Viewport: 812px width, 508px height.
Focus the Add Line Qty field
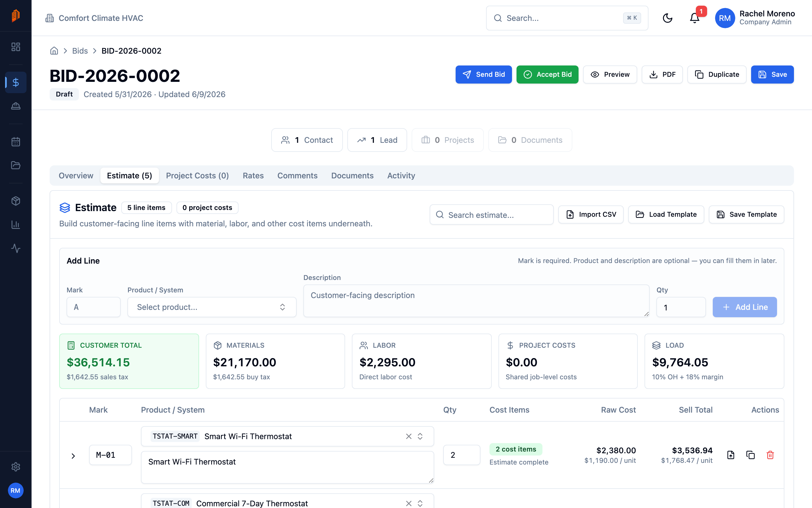(x=681, y=307)
